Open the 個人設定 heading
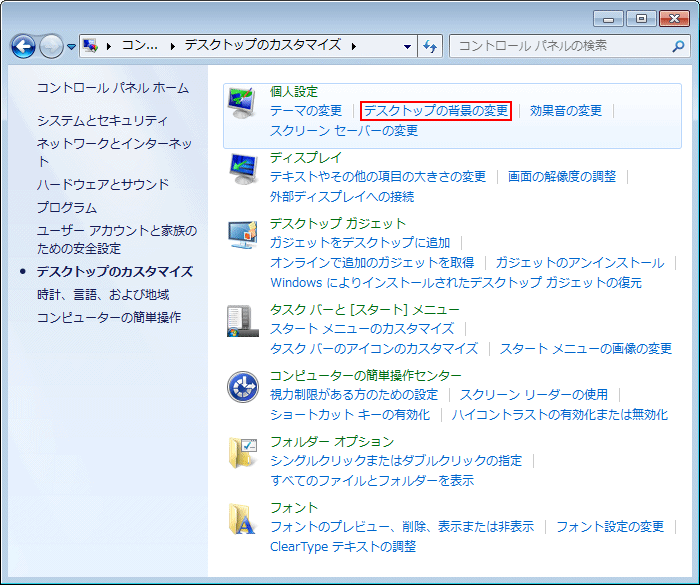 tap(294, 92)
